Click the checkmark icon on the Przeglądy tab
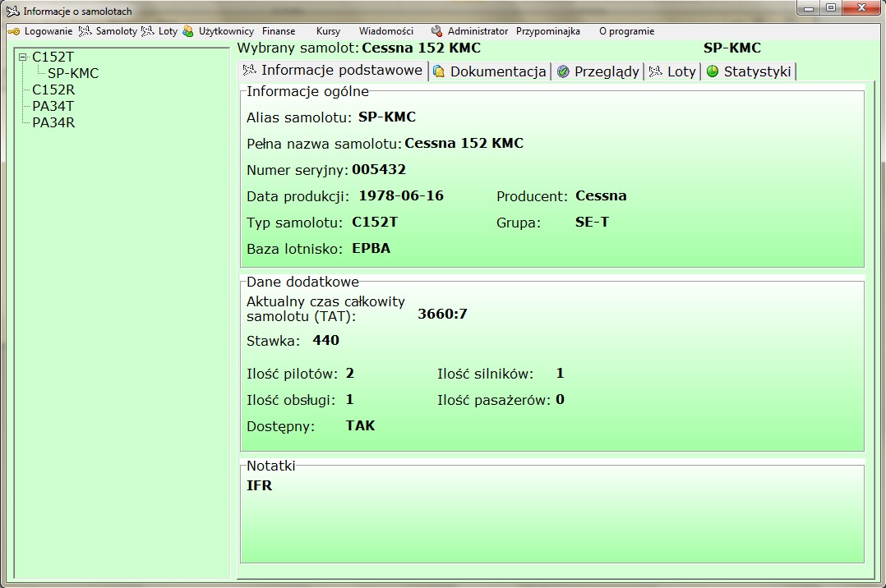886x588 pixels. tap(563, 71)
